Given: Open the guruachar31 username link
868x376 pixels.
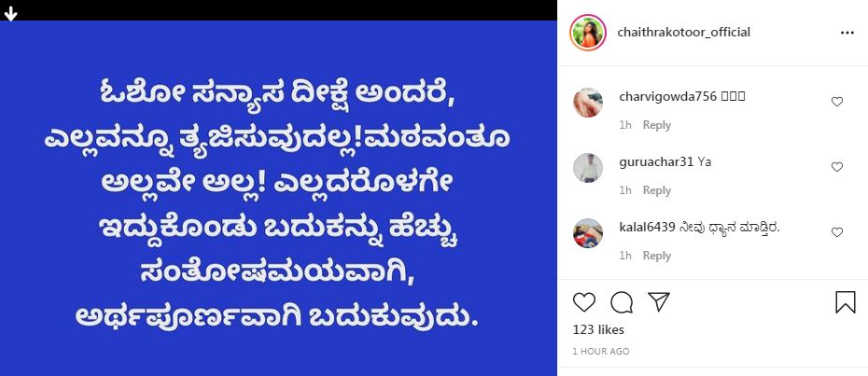Looking at the screenshot, I should (656, 162).
